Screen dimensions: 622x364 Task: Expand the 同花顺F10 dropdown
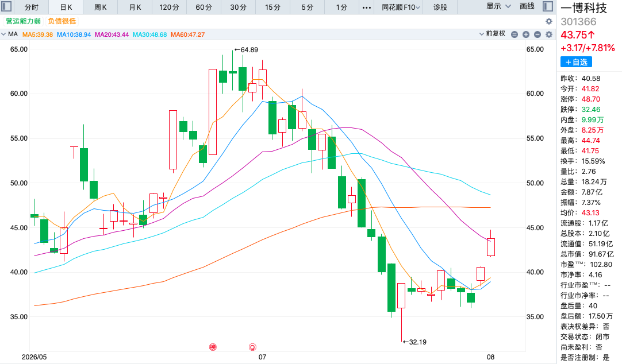click(401, 7)
